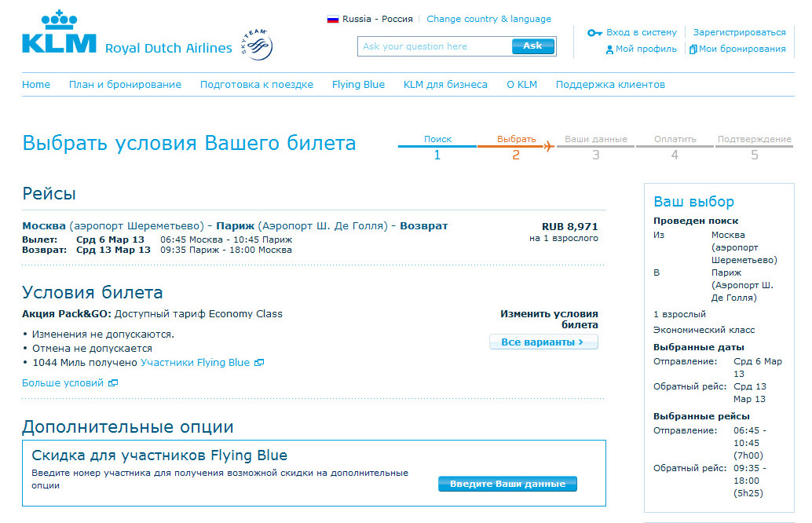812x523 pixels.
Task: Click return date Срд 13 Мар 13
Action: click(113, 250)
